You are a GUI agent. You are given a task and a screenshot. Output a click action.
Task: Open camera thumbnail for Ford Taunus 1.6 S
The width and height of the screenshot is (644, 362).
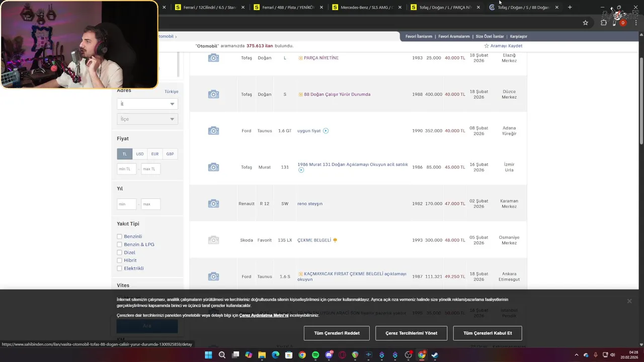[213, 277]
